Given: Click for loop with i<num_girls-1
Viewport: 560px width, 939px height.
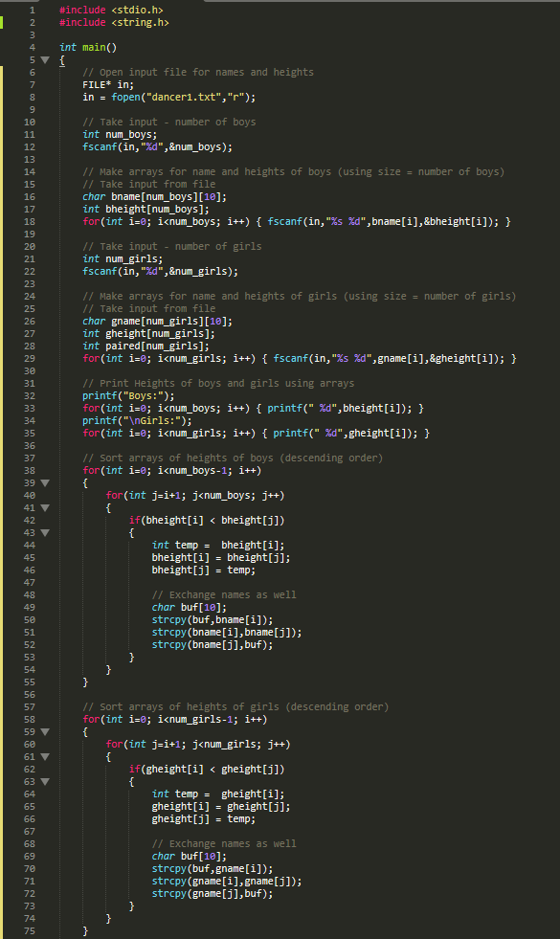Looking at the screenshot, I should (175, 720).
